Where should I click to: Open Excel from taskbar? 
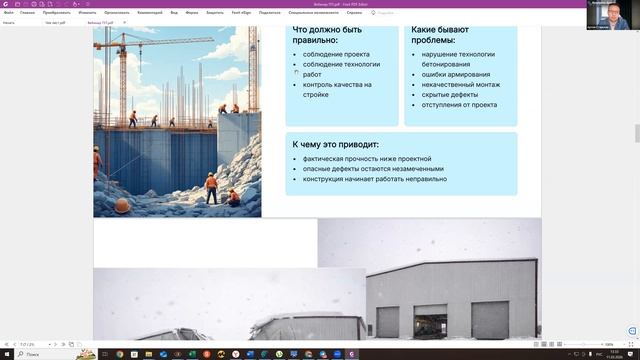click(192, 354)
